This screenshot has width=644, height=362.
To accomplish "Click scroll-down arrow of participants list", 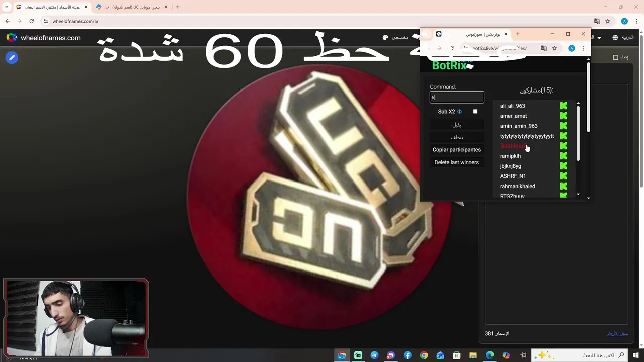I will [578, 194].
